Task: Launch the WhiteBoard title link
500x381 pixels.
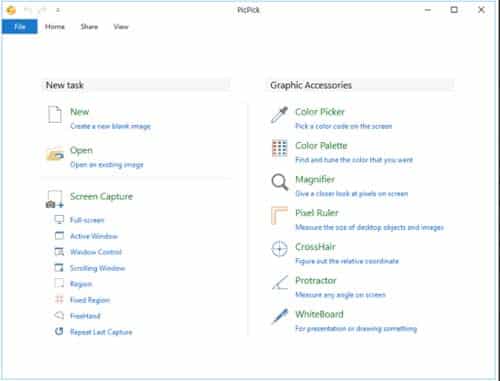Action: (x=319, y=314)
